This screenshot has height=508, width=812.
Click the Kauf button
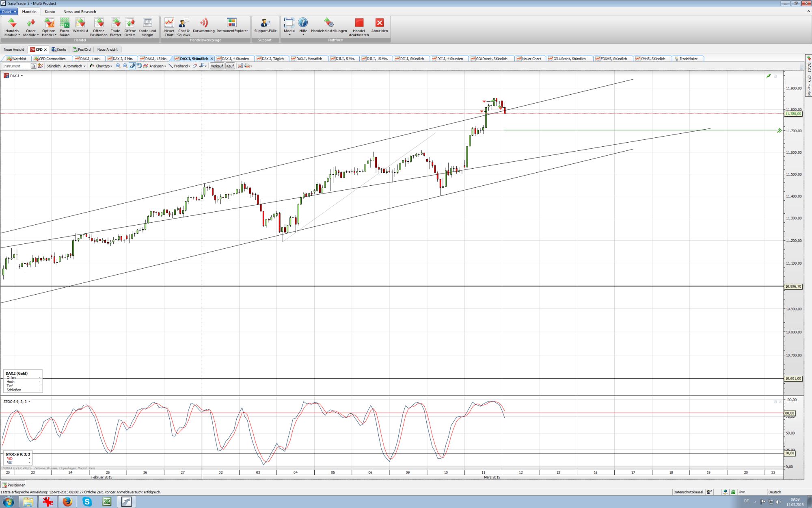point(230,66)
